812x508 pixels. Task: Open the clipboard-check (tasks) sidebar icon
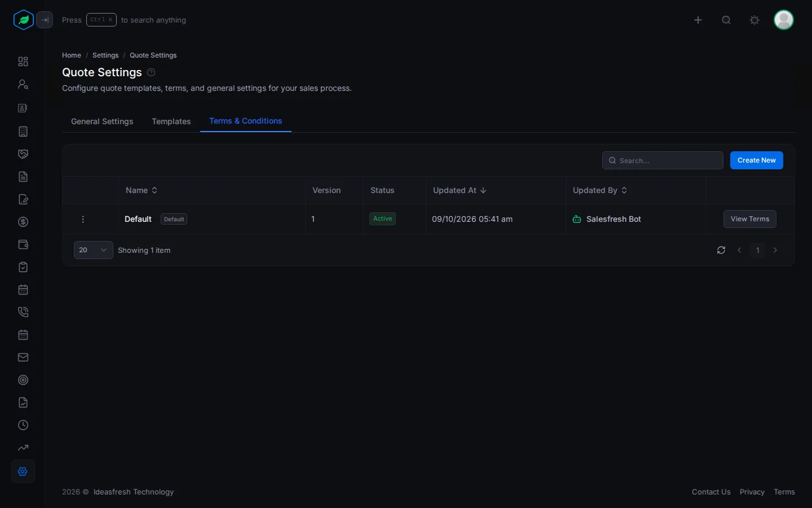pyautogui.click(x=23, y=267)
